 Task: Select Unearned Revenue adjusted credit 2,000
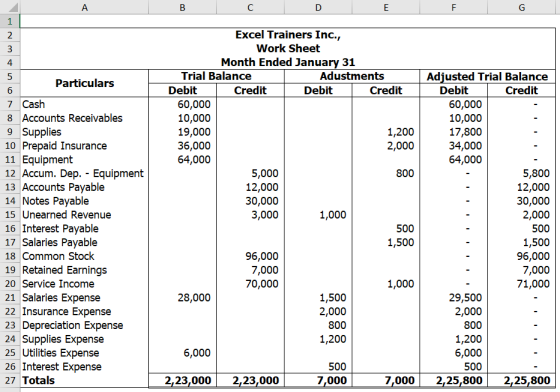[x=521, y=215]
